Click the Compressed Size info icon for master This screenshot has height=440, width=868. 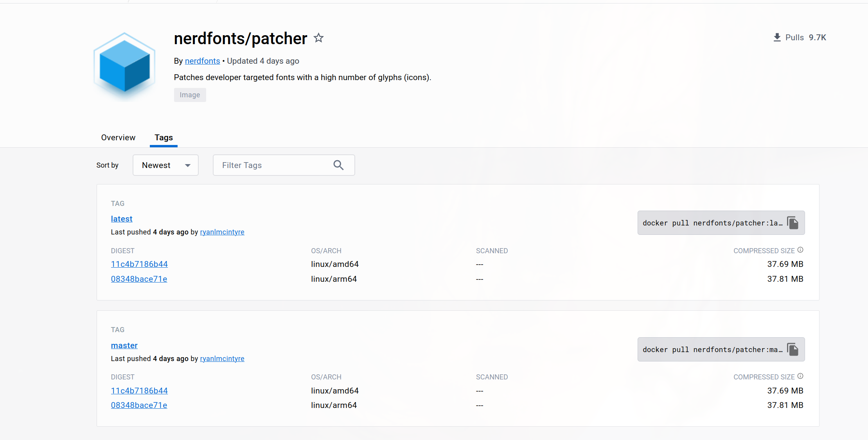(x=801, y=376)
